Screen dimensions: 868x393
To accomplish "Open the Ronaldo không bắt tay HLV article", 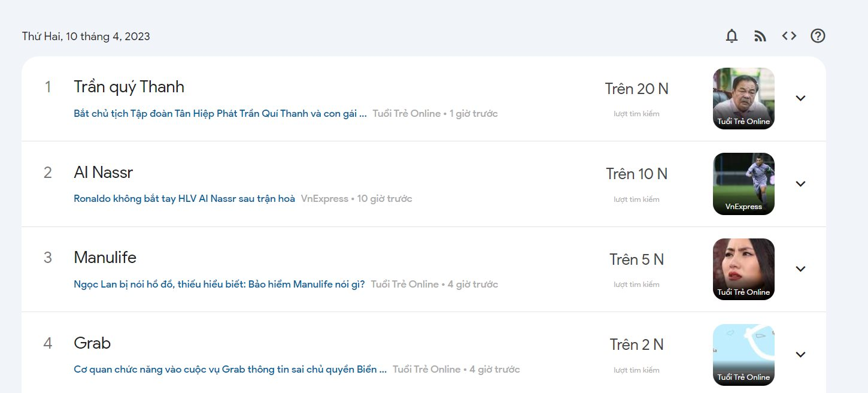I will (x=184, y=198).
